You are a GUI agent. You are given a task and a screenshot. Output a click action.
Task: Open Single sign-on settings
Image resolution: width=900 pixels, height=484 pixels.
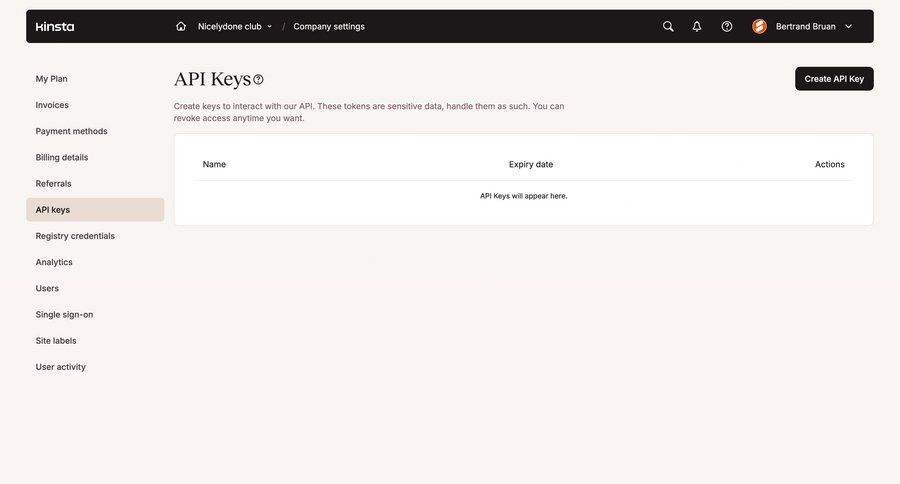coord(64,314)
